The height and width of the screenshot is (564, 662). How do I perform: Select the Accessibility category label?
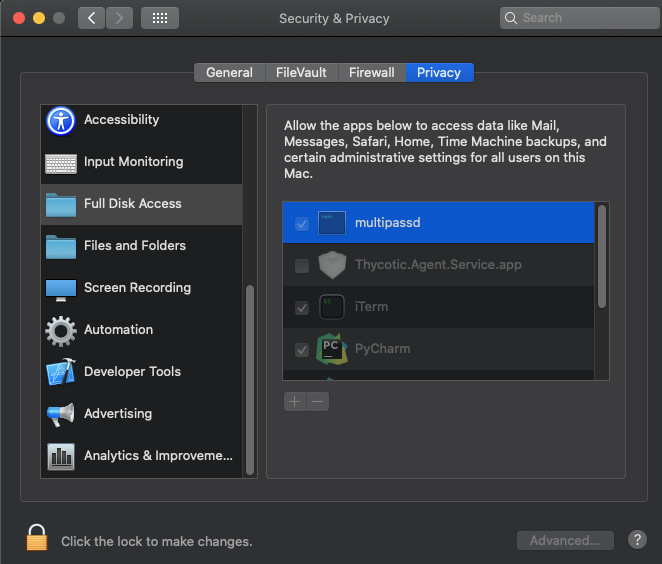(x=122, y=119)
